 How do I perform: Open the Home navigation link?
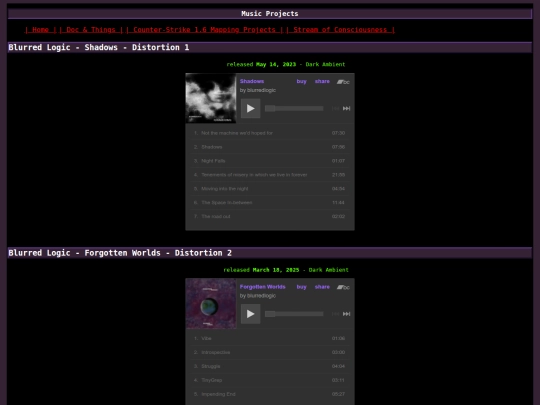[40, 30]
